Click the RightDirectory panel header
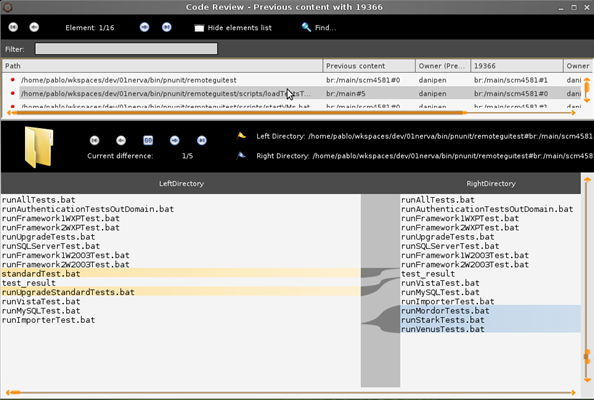Screen dimensions: 594x400 pyautogui.click(x=491, y=184)
